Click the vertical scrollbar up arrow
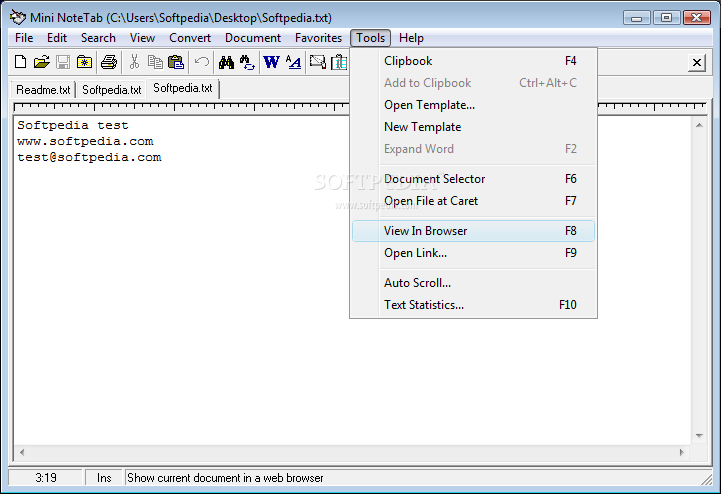721x494 pixels. coord(699,125)
